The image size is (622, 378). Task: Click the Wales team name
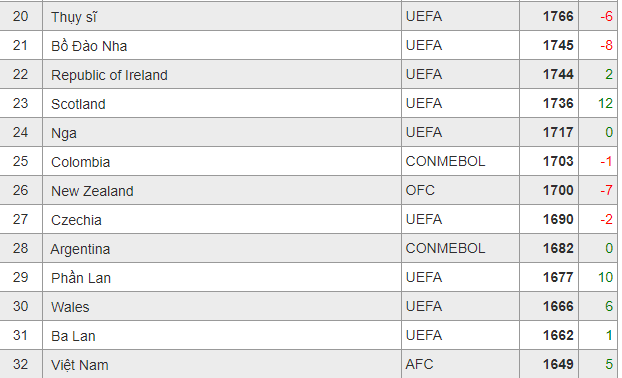click(x=70, y=307)
